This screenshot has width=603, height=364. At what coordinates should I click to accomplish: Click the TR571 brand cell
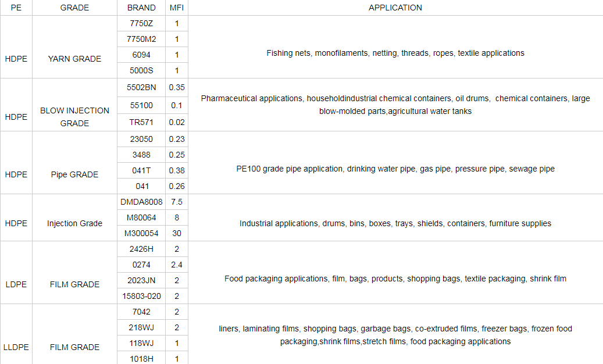tap(141, 122)
